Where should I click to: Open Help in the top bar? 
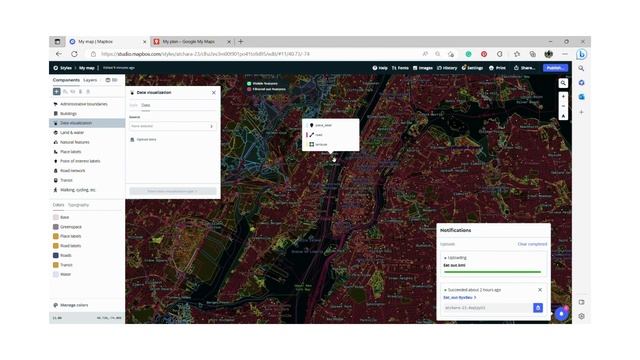click(380, 68)
